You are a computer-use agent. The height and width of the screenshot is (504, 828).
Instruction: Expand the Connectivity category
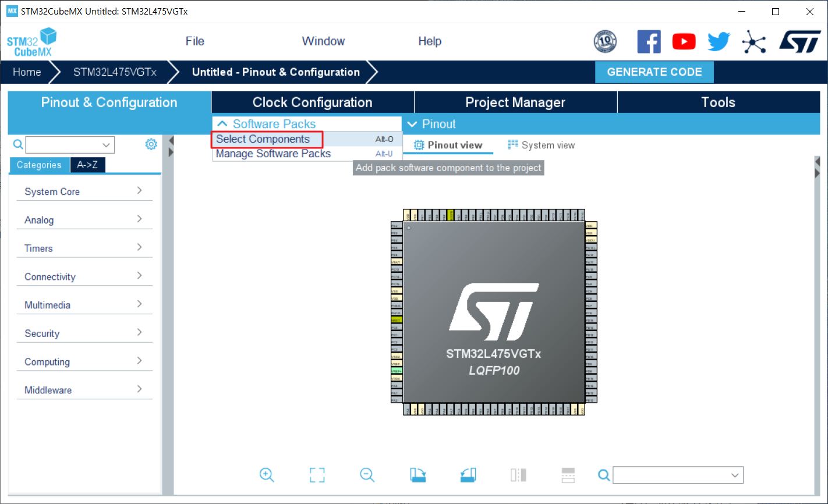84,276
